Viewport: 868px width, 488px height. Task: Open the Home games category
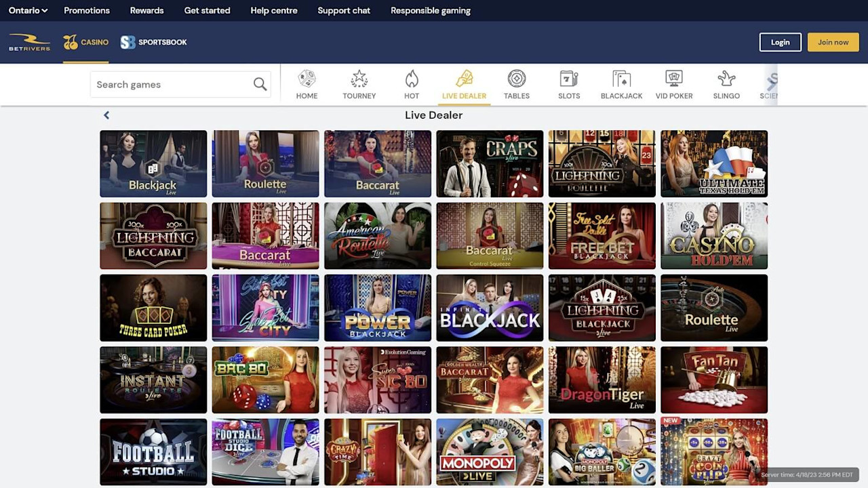(307, 85)
